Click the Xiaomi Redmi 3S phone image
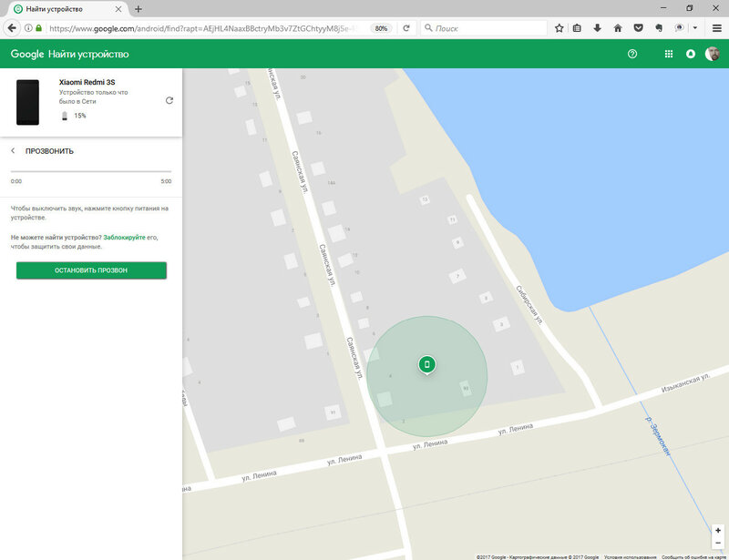 point(28,102)
